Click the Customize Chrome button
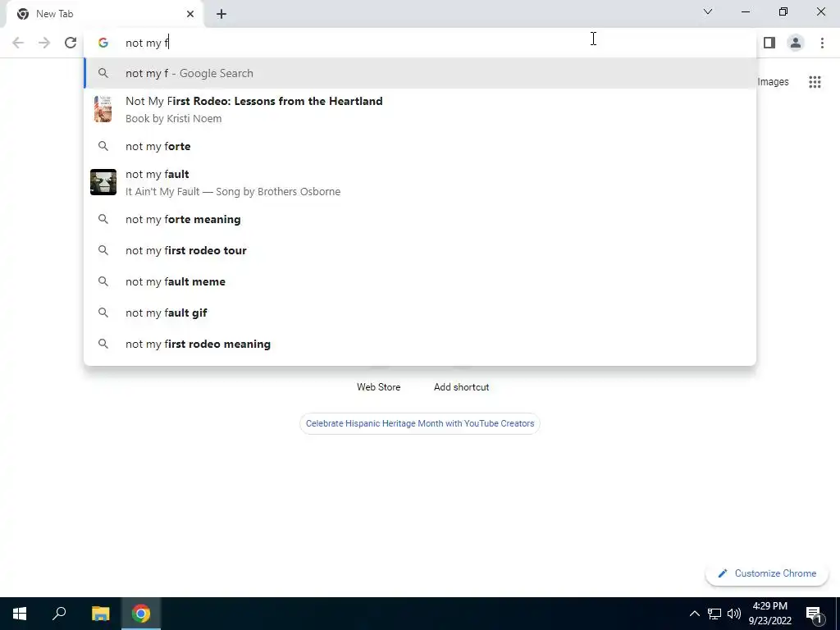Screen dimensions: 840x630 [x=767, y=573]
